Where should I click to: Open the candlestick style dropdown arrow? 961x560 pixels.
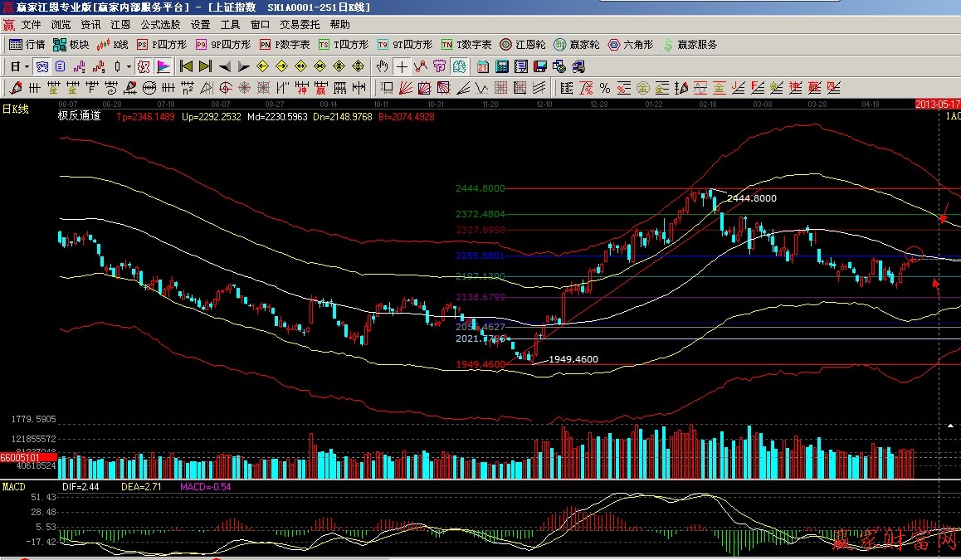click(129, 66)
